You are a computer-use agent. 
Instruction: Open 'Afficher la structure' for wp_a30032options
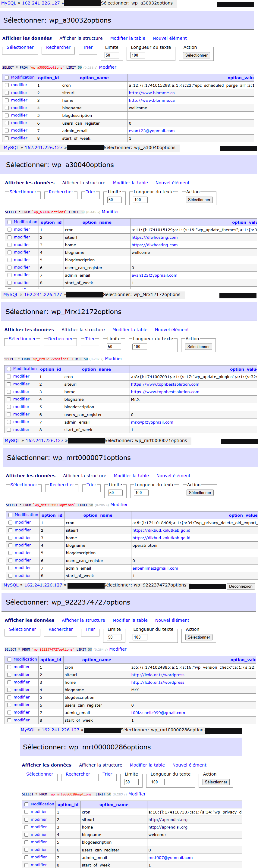[x=81, y=39]
